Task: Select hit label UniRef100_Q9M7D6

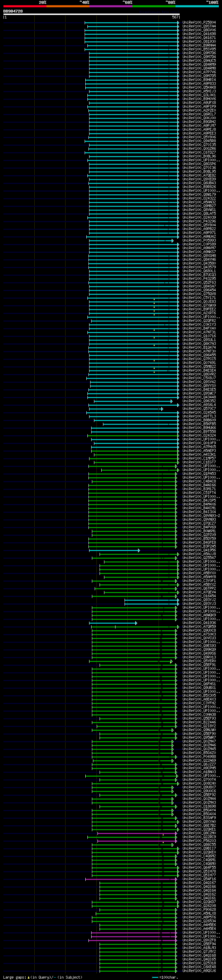Action: click(x=199, y=53)
